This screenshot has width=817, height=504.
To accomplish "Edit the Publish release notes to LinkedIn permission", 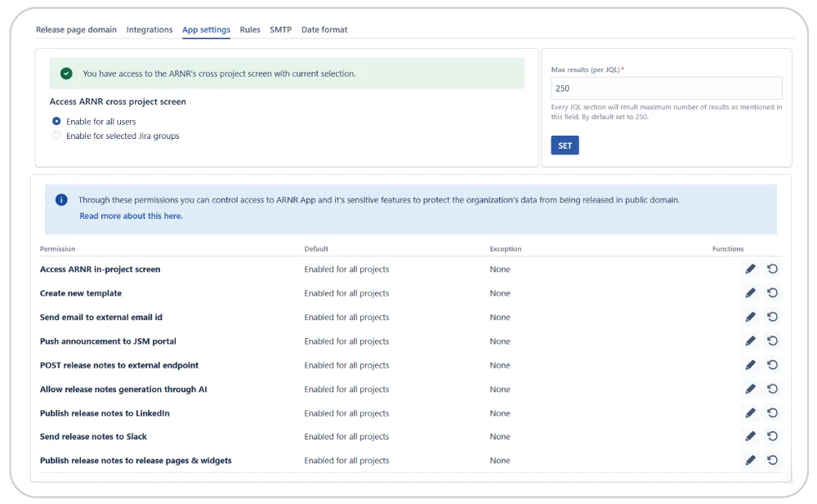I will click(x=750, y=413).
